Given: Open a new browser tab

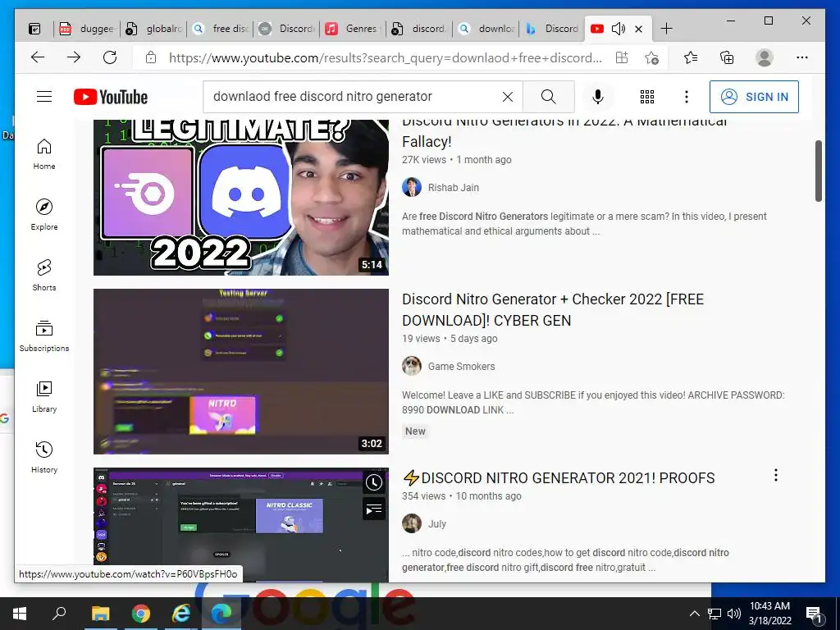Looking at the screenshot, I should tap(666, 29).
